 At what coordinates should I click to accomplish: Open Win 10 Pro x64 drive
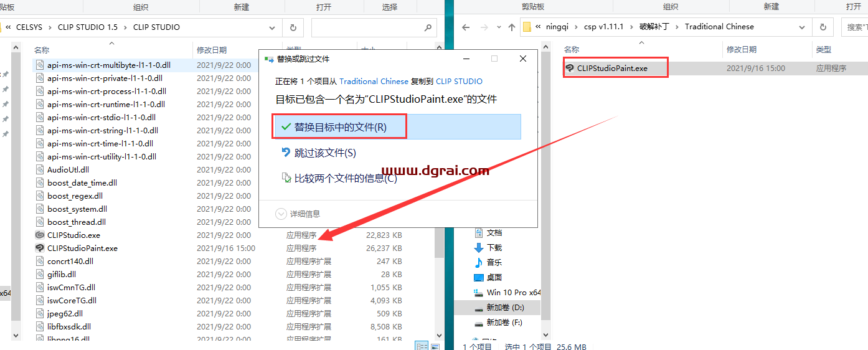pyautogui.click(x=514, y=293)
